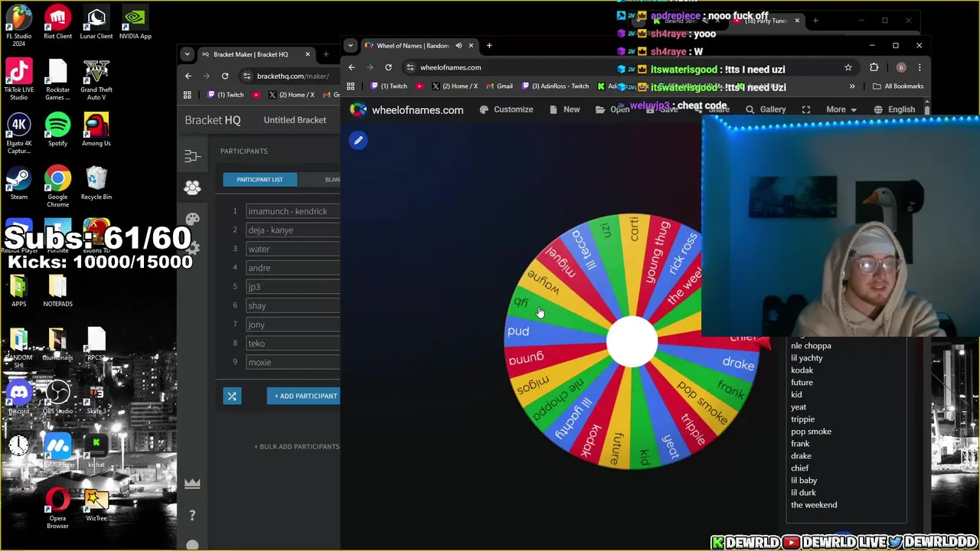Click the 'young thug' slice on the wheel
The width and height of the screenshot is (980, 551).
click(658, 252)
